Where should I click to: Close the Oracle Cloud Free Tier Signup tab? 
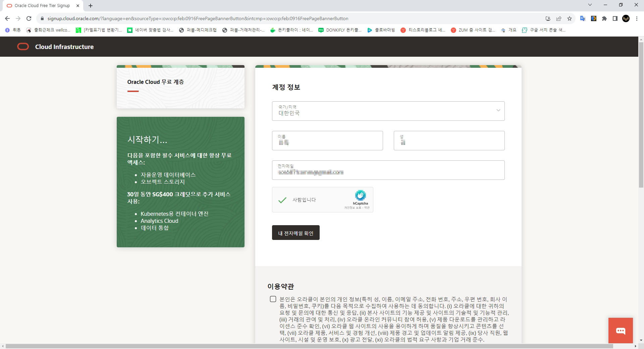[x=78, y=6]
